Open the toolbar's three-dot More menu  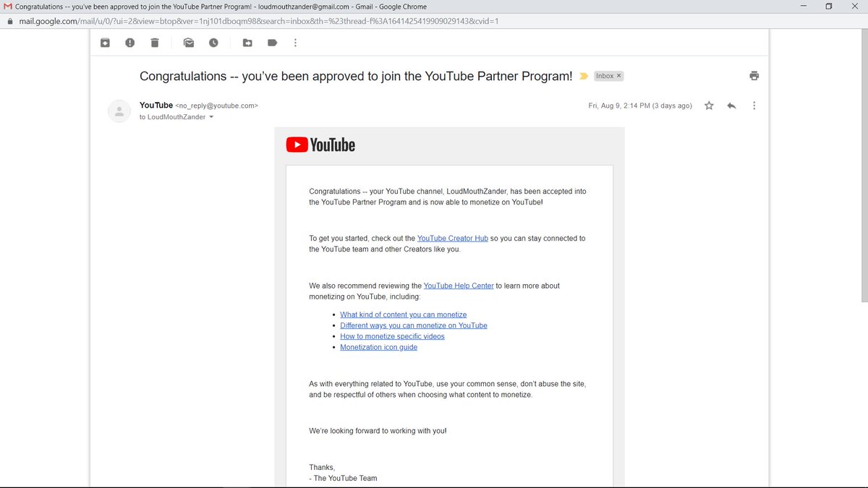pos(294,43)
